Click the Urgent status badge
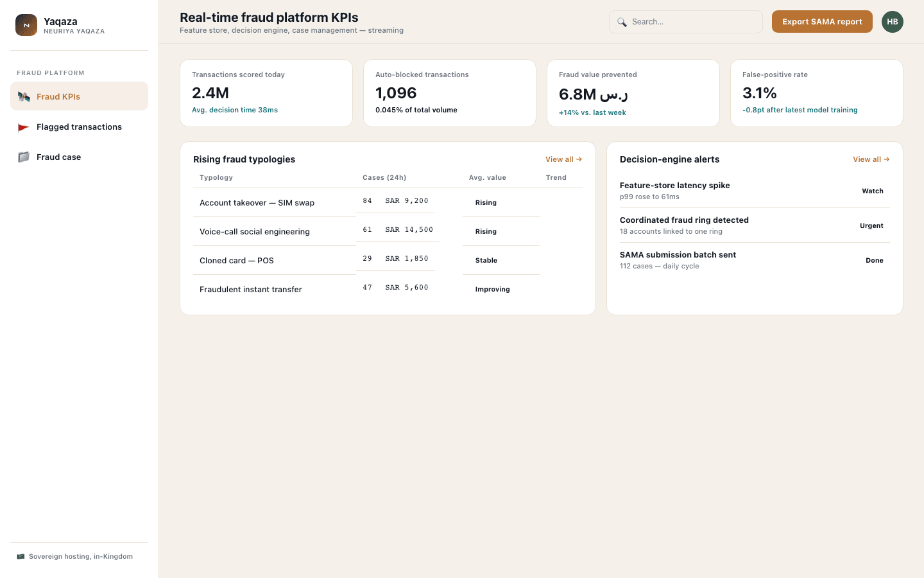The height and width of the screenshot is (578, 924). click(871, 225)
